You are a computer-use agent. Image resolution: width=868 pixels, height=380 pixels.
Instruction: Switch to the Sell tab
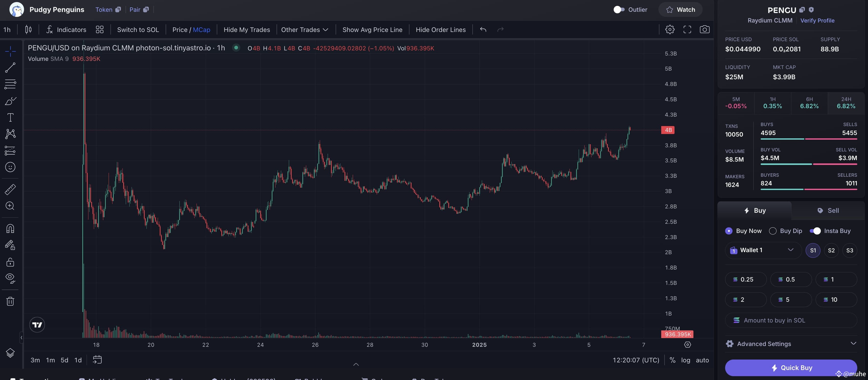(828, 210)
